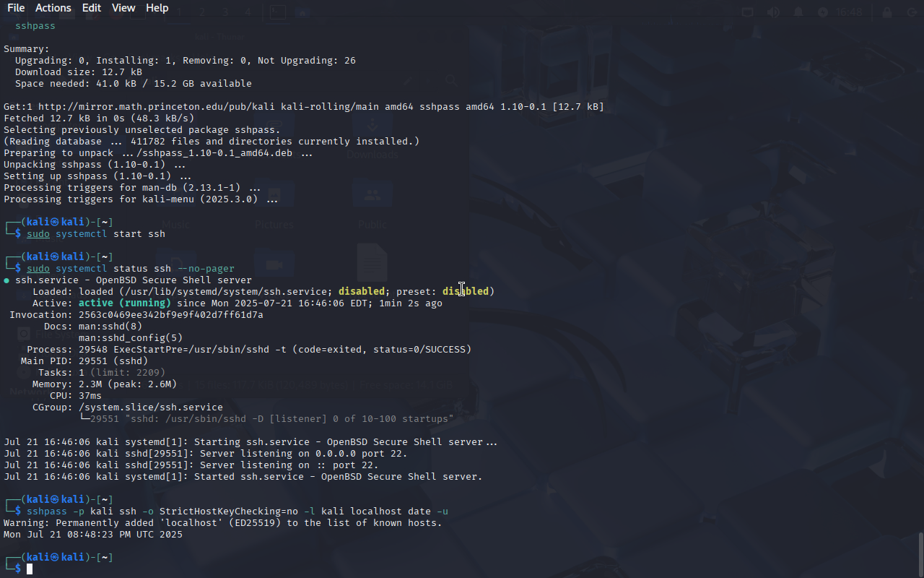The image size is (924, 578).
Task: Click the 'Preparing to unpack' line
Action: 158,153
